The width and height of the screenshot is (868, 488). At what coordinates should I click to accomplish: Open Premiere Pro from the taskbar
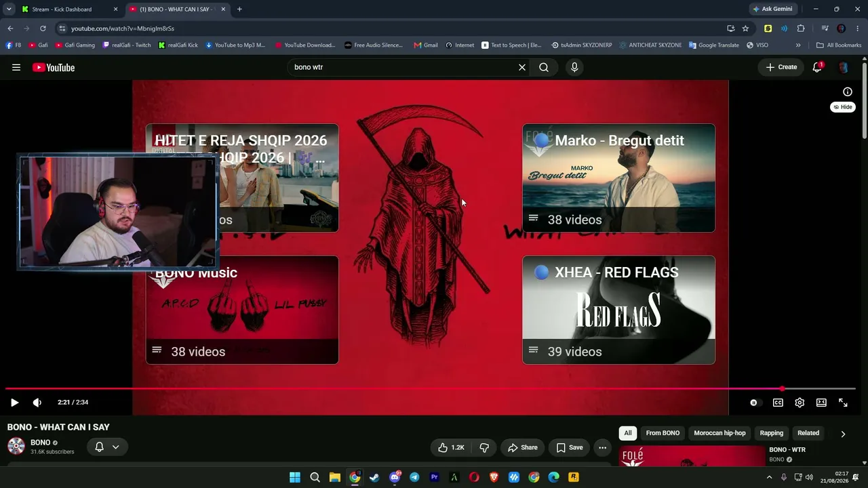click(x=434, y=477)
